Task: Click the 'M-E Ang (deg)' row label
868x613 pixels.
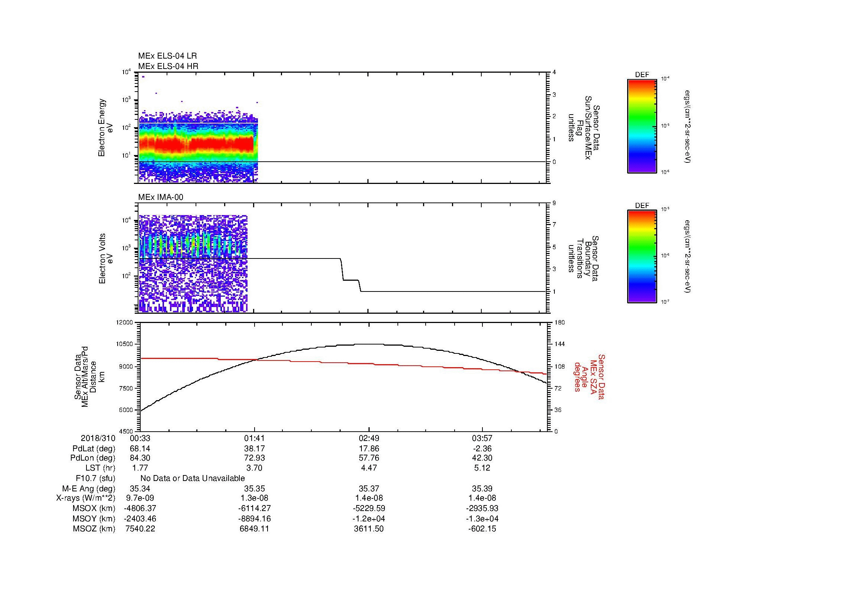Action: click(x=88, y=489)
